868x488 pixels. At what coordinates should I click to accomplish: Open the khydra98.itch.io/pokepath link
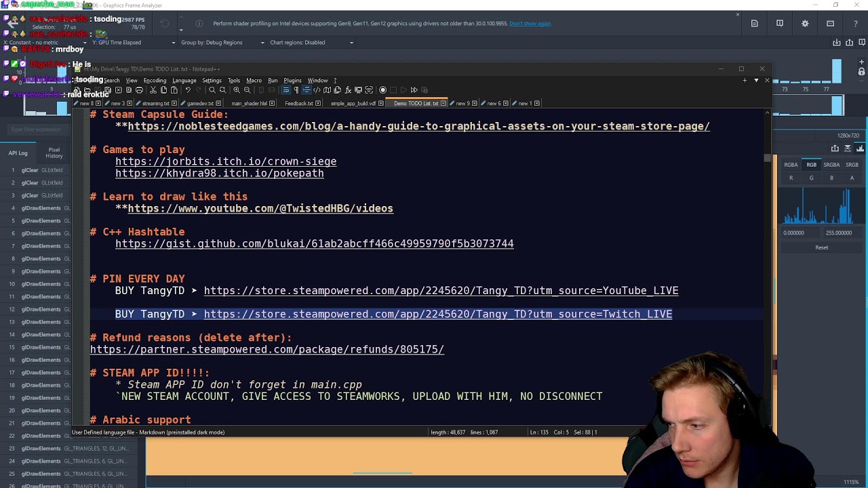tap(219, 173)
